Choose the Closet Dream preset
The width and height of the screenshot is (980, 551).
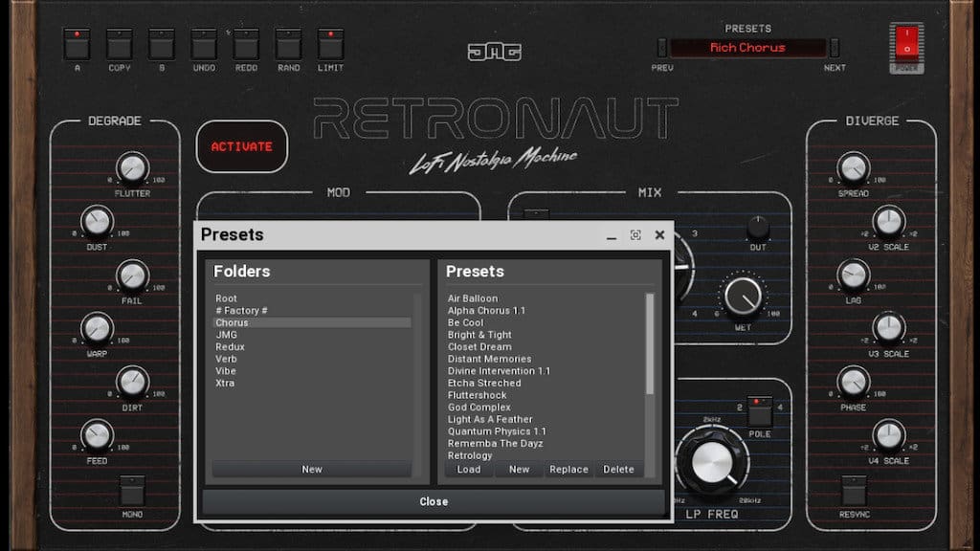coord(479,347)
